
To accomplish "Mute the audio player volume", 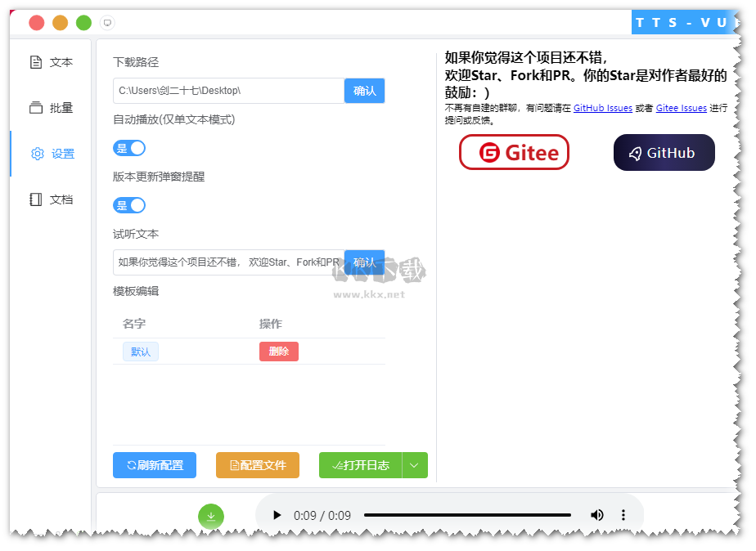I will pos(596,515).
